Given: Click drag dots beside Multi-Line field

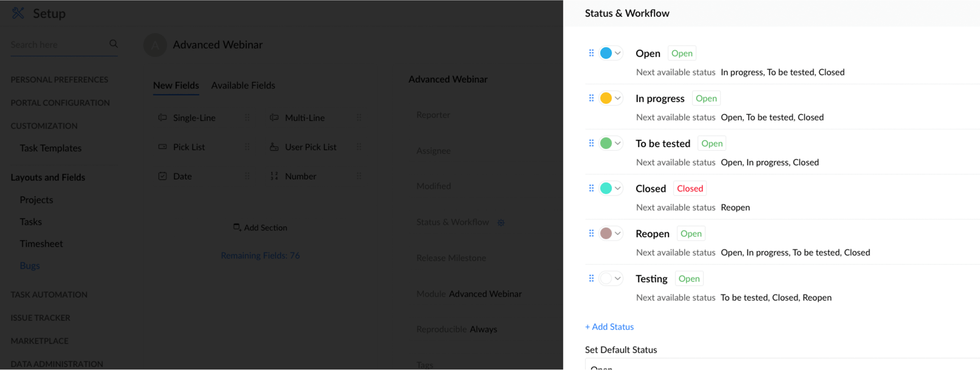Looking at the screenshot, I should tap(359, 117).
